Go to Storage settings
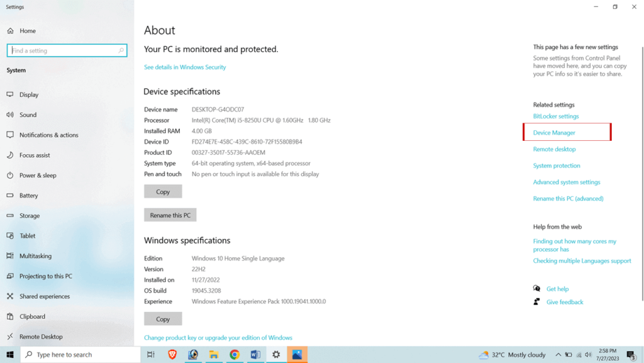The image size is (644, 363). pos(30,216)
